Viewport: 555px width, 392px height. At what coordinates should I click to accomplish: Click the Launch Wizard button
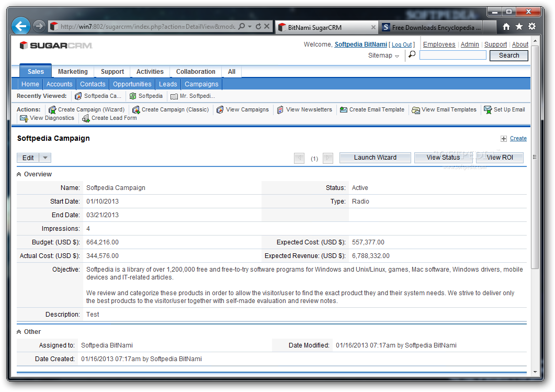click(375, 158)
